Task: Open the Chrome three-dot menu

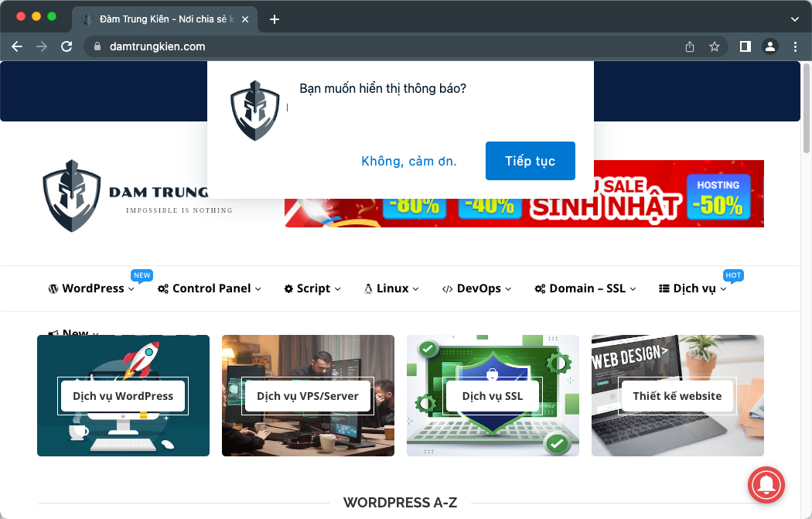Action: click(x=796, y=46)
